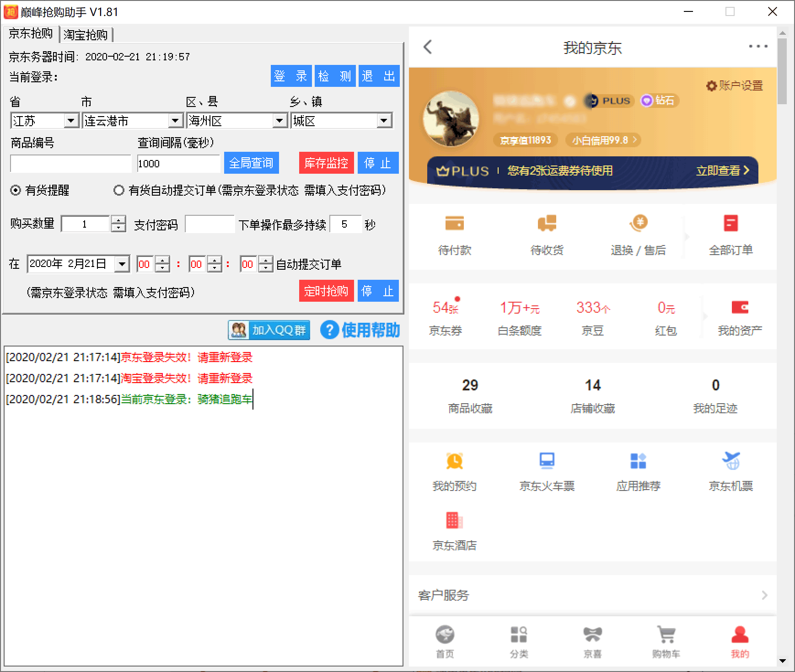Open 京喜 in bottom navigation
Screen dimensions: 795x672
click(592, 642)
